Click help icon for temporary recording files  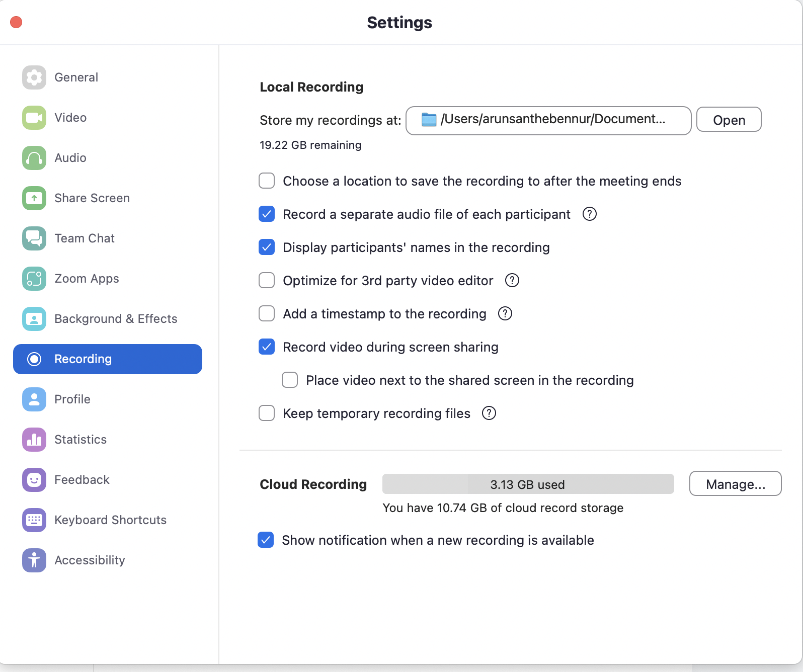pyautogui.click(x=489, y=413)
